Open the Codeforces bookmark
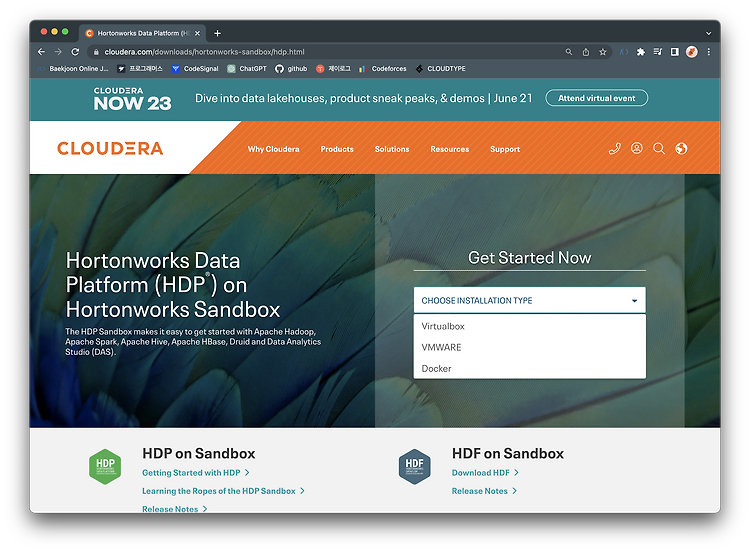 (383, 68)
